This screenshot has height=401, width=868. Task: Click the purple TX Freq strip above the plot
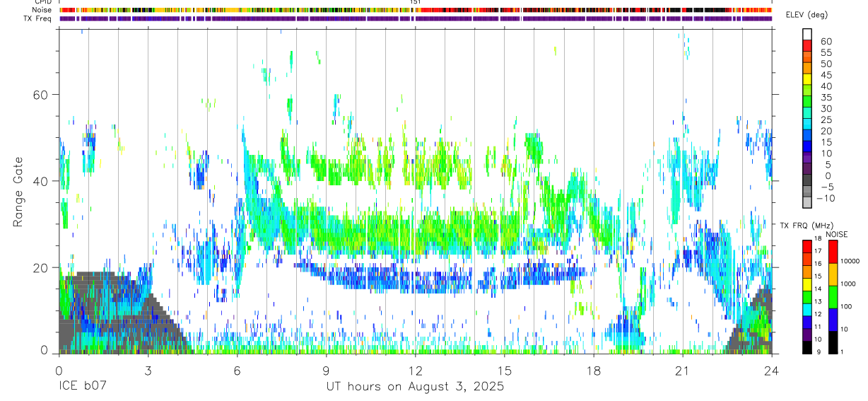click(416, 18)
